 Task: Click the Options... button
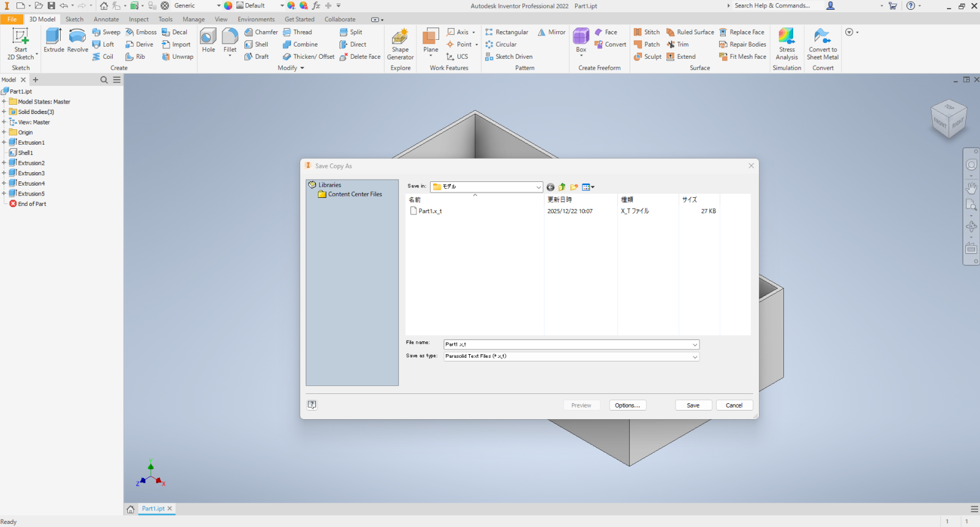coord(627,406)
